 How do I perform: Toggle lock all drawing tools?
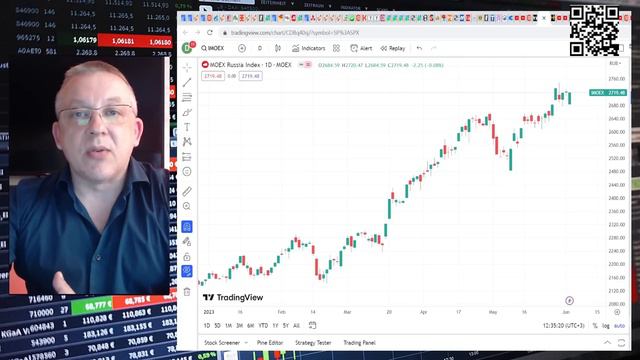[187, 257]
